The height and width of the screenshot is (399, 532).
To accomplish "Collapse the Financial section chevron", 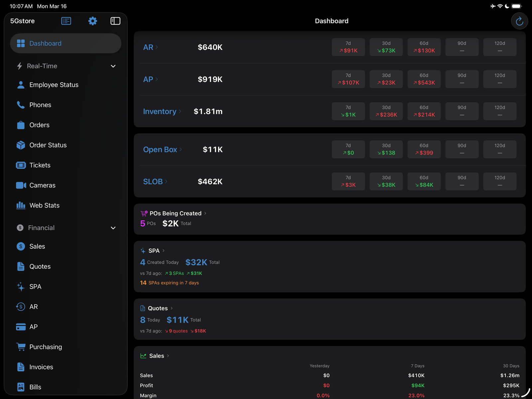I will pyautogui.click(x=113, y=228).
